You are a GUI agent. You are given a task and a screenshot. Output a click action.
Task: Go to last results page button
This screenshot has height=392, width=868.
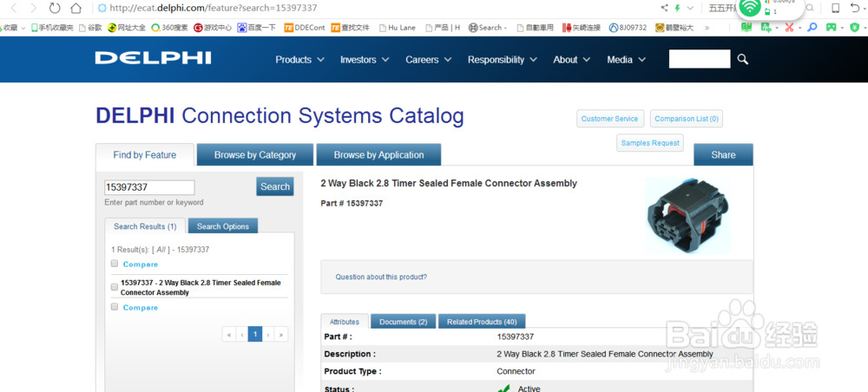coord(281,335)
